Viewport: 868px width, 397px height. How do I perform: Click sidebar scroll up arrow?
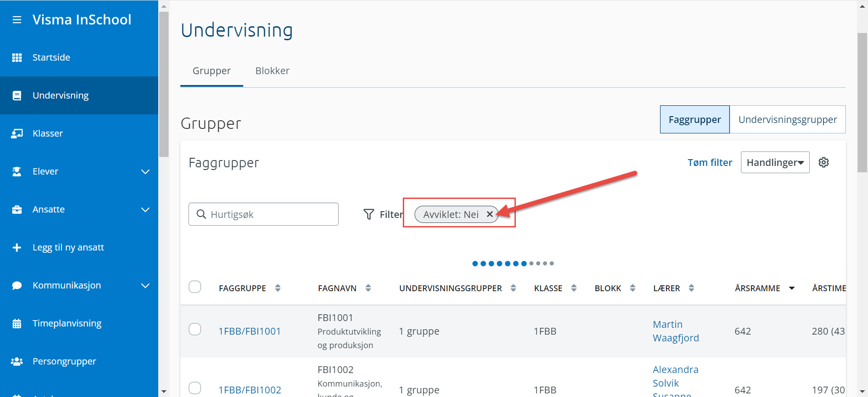(164, 6)
